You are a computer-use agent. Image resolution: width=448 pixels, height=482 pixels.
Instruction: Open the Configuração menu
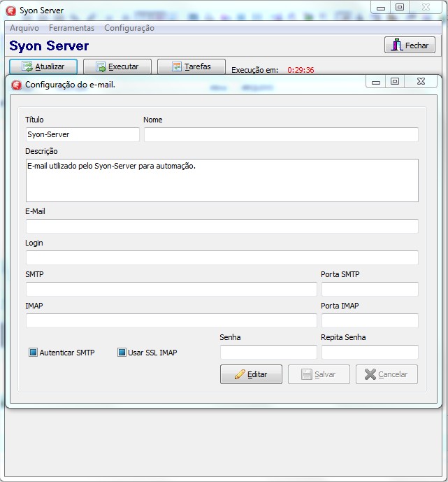tap(129, 28)
